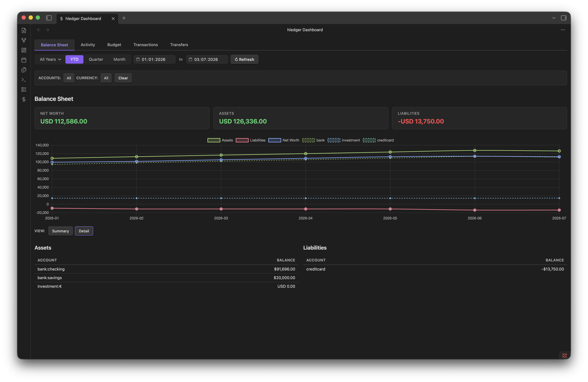Add a new tab with plus icon

(124, 18)
